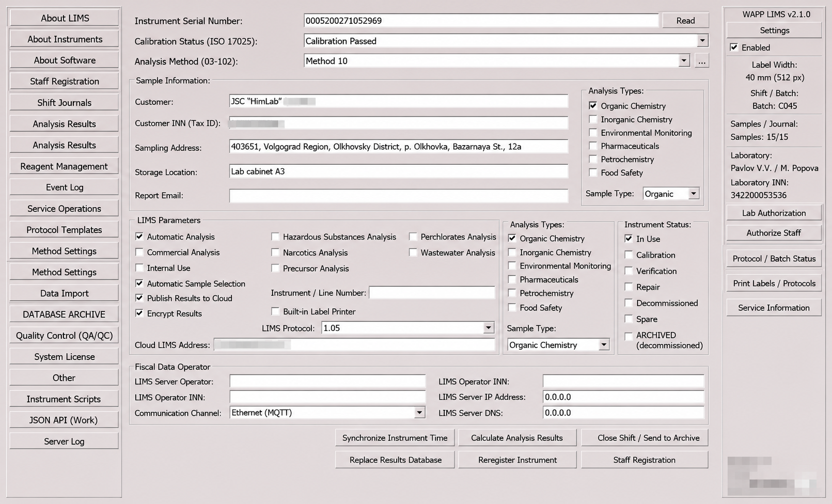Click the Read button beside serial number
The width and height of the screenshot is (832, 504).
tap(685, 21)
